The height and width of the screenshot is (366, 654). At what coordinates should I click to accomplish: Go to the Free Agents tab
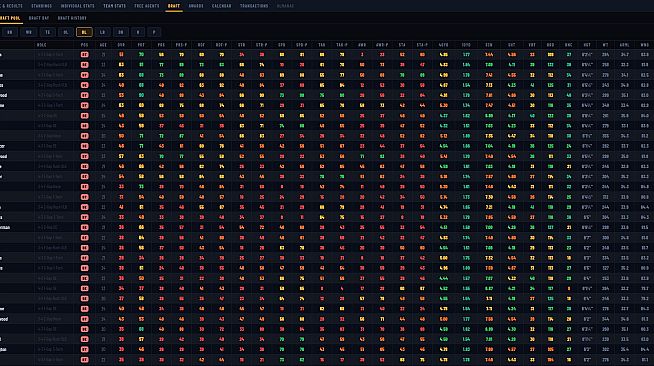tap(146, 6)
